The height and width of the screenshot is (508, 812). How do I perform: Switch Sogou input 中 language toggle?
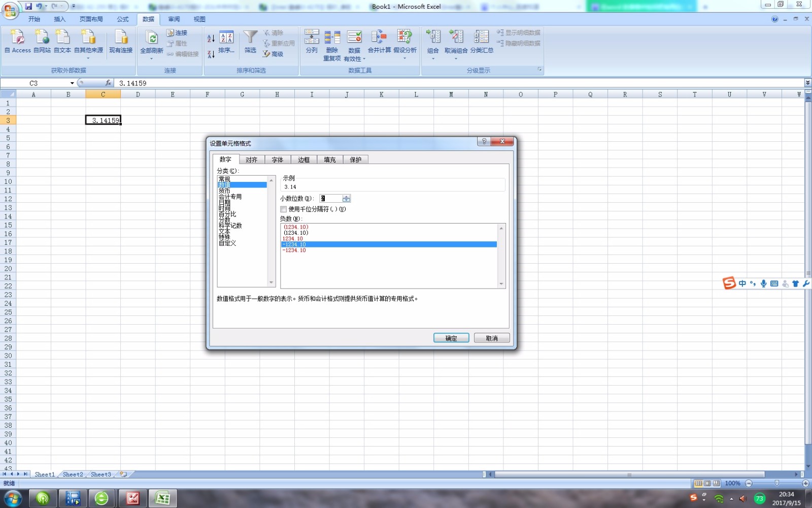coord(742,283)
